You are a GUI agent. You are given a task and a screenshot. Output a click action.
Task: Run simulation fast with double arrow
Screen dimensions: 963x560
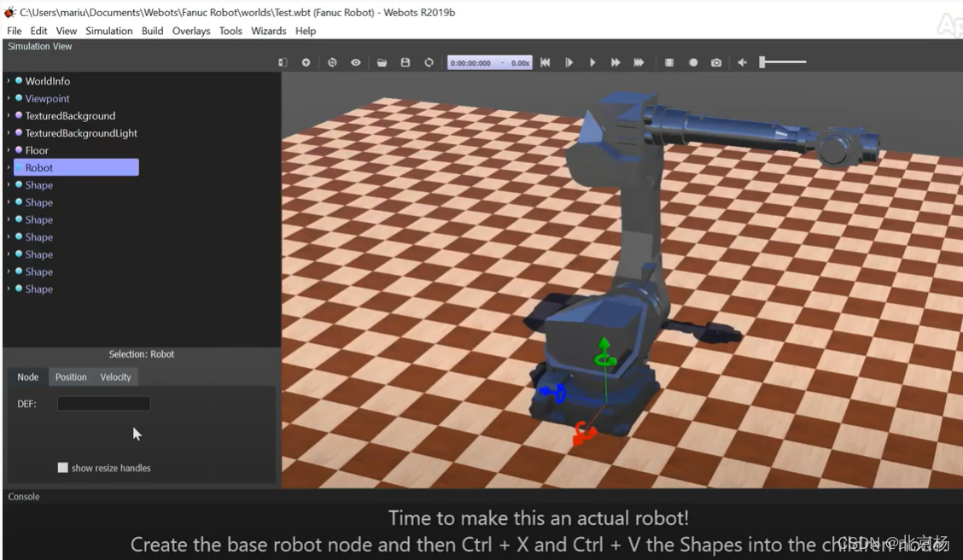[x=616, y=62]
